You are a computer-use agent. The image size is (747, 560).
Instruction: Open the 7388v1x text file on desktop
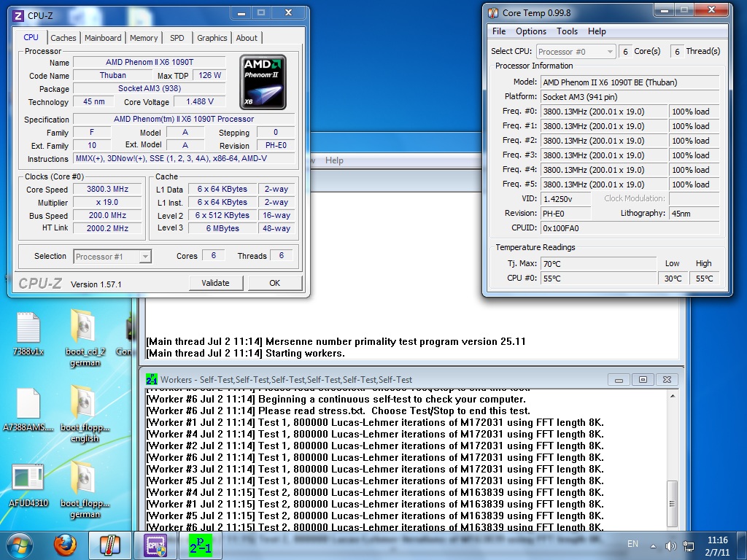point(28,334)
